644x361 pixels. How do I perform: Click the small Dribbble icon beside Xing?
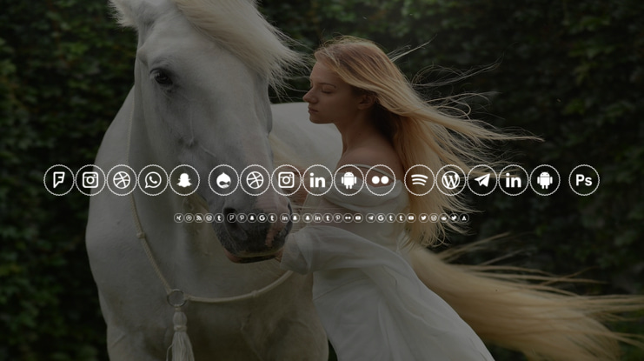point(189,218)
